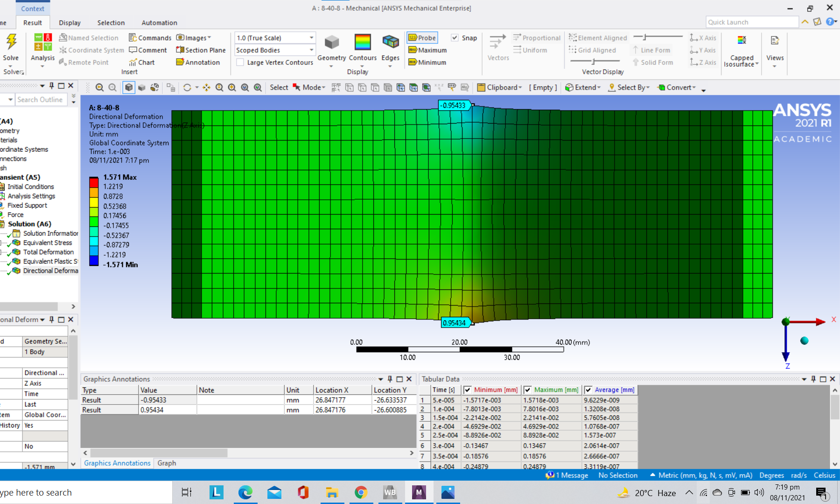Toggle the Minimum [mm] column checkbox
Image resolution: width=840 pixels, height=504 pixels.
468,390
